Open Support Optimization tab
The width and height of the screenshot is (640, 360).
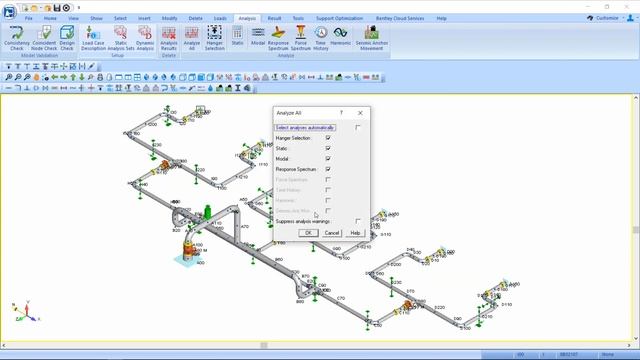pos(339,18)
